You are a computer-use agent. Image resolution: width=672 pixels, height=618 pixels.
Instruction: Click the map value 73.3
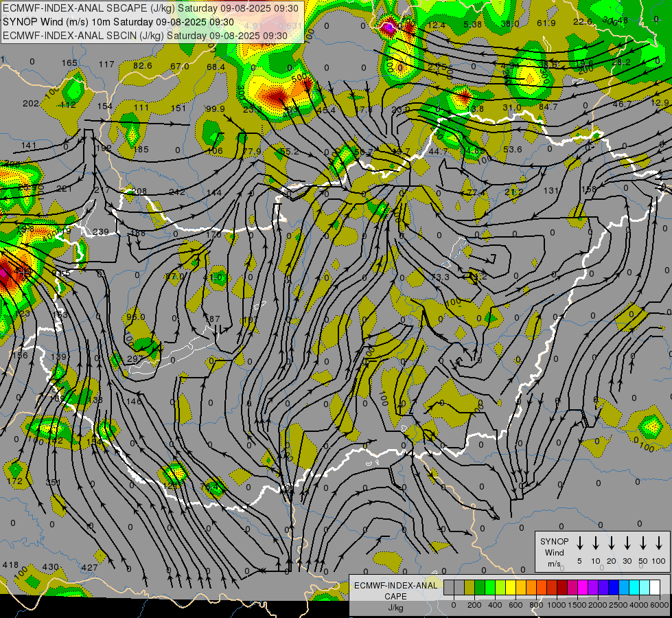point(440,277)
